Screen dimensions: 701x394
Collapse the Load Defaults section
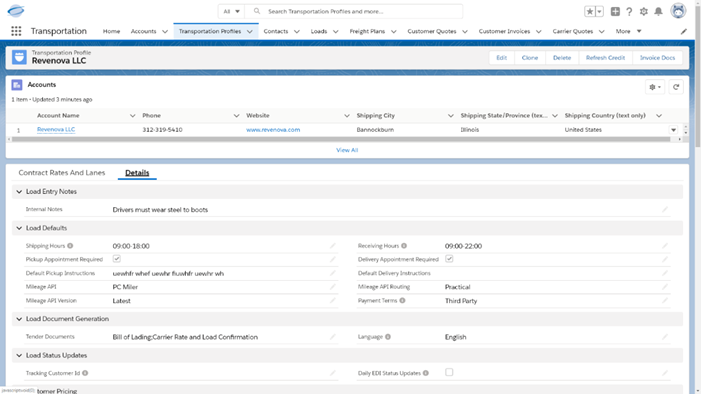(x=19, y=228)
